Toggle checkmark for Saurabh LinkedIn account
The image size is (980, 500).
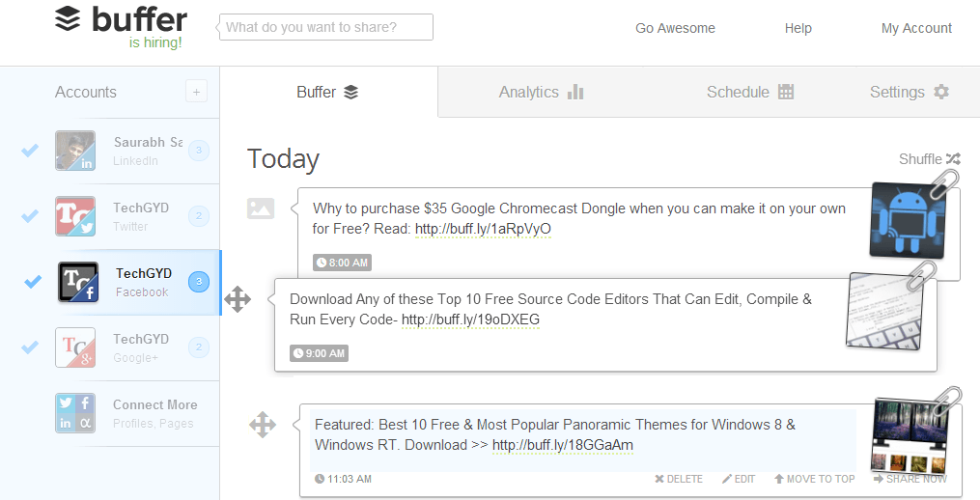pyautogui.click(x=29, y=150)
